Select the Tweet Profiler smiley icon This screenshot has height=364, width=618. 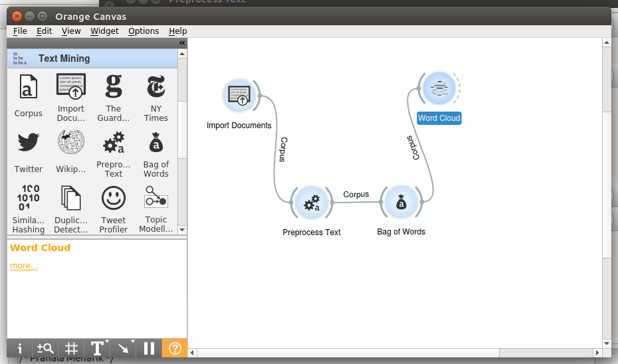(114, 198)
